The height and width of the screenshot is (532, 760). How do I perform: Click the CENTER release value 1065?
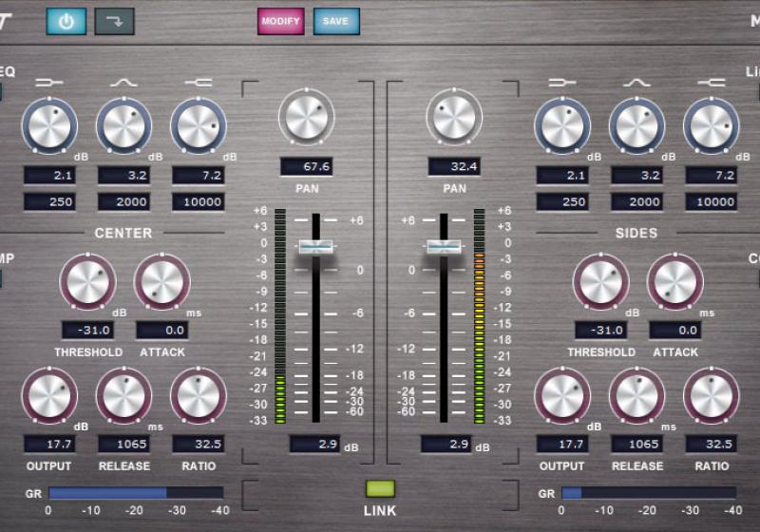[x=123, y=444]
